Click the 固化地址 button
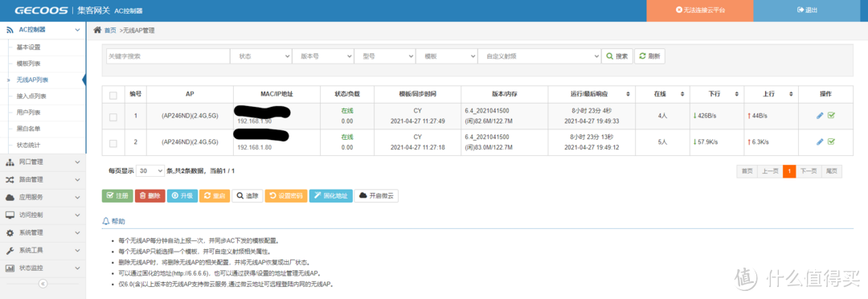Image resolution: width=868 pixels, height=299 pixels. click(x=330, y=196)
